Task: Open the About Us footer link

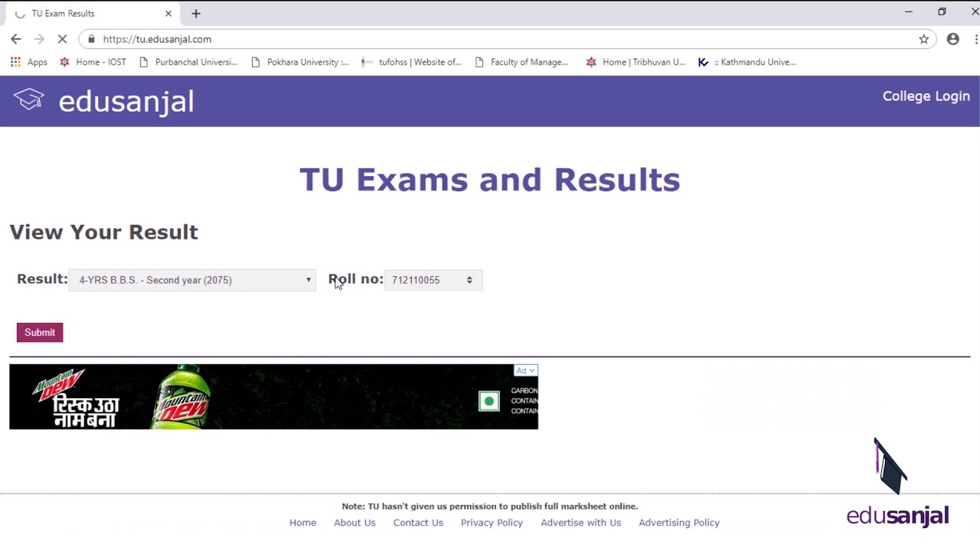Action: click(354, 523)
